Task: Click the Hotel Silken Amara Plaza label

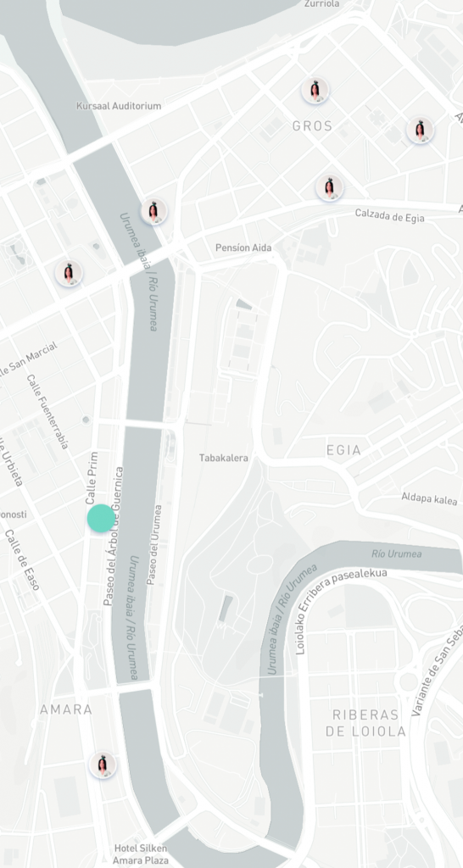Action: click(141, 854)
